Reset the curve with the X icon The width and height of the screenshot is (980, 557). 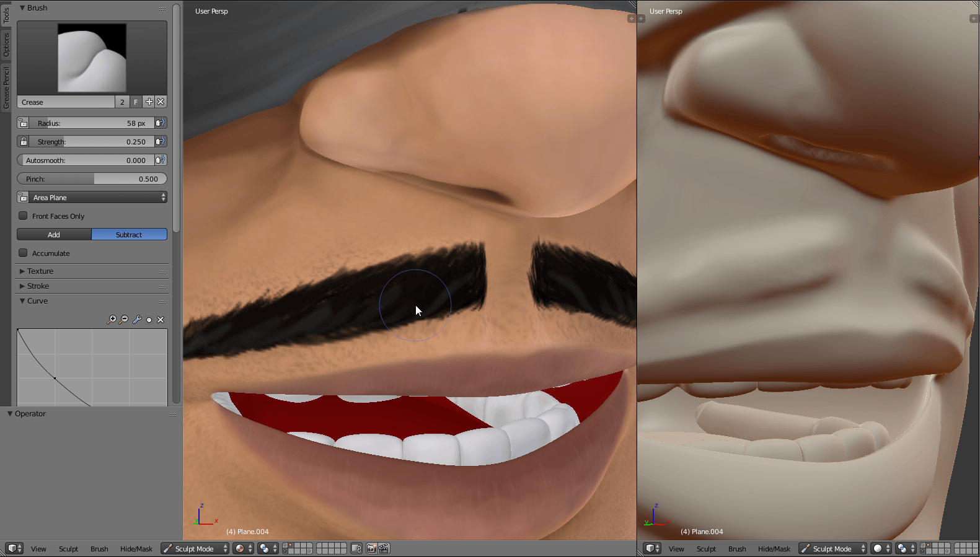(161, 320)
